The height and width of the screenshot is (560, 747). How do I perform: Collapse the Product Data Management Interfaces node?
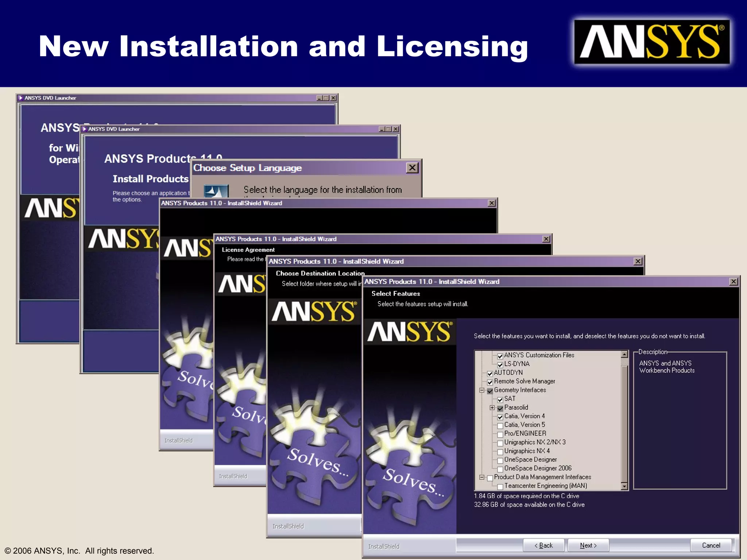[481, 477]
